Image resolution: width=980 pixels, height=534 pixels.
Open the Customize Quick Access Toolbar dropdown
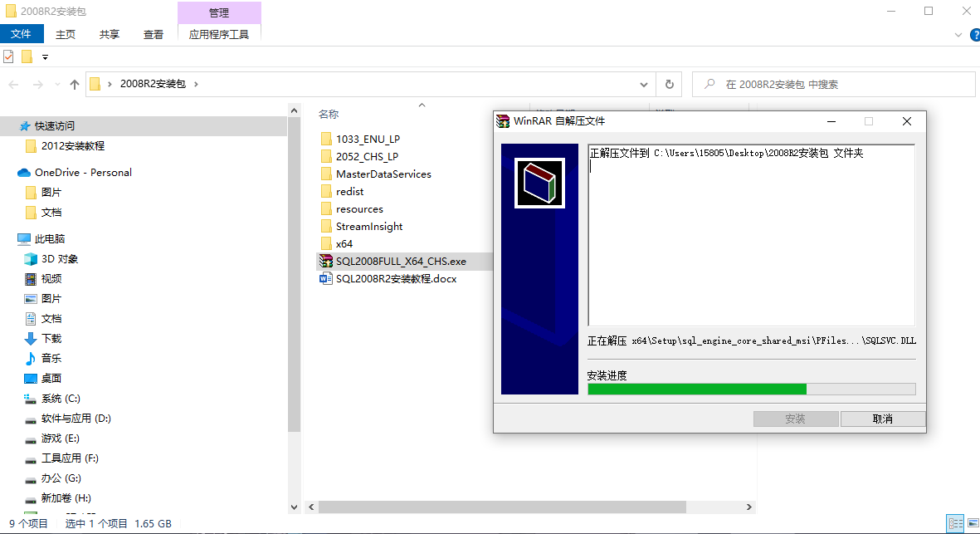coord(45,57)
